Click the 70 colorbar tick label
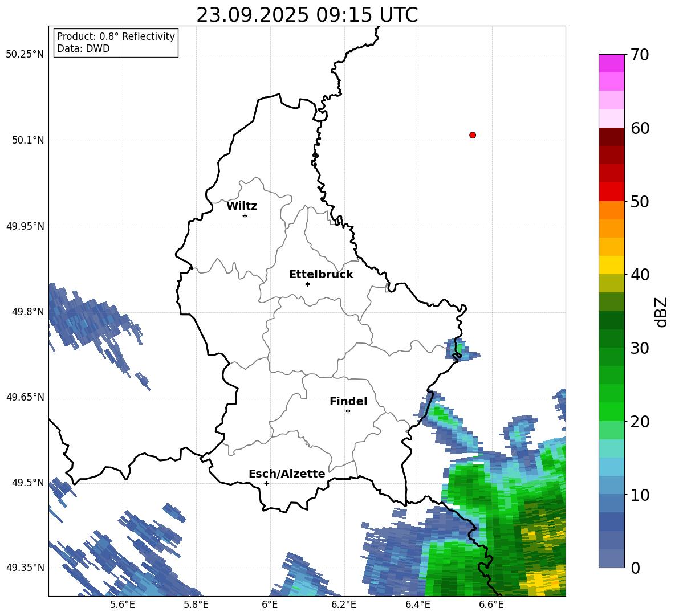This screenshot has height=616, width=675. coord(640,55)
